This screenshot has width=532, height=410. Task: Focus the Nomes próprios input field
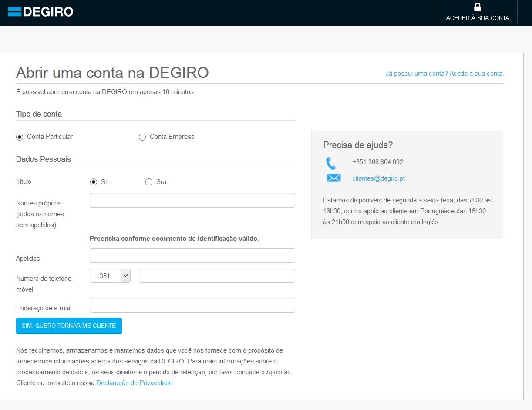[x=192, y=200]
